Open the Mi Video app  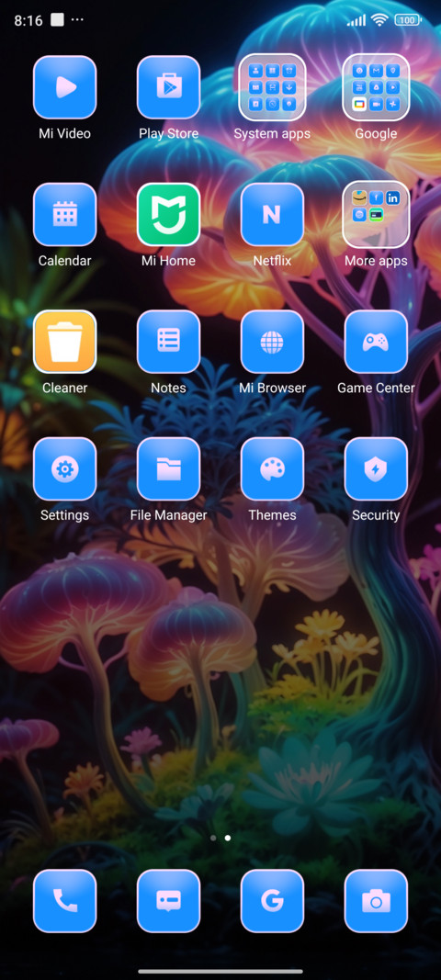(64, 87)
